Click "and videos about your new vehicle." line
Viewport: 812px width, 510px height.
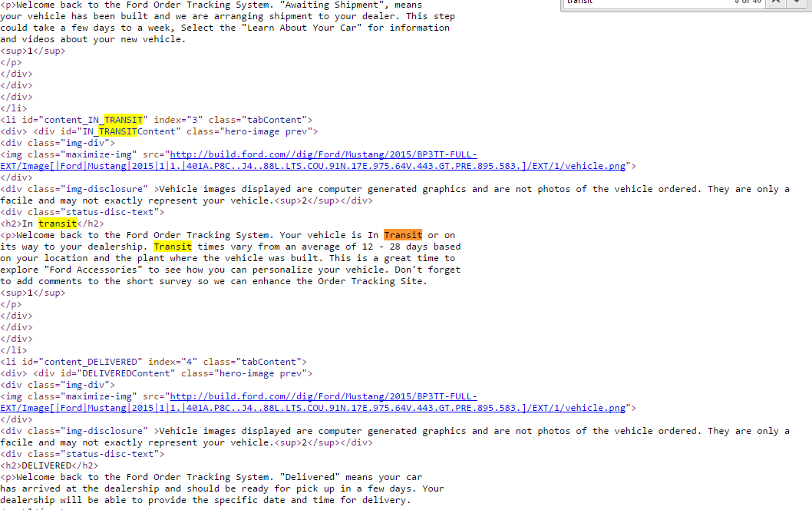click(93, 39)
